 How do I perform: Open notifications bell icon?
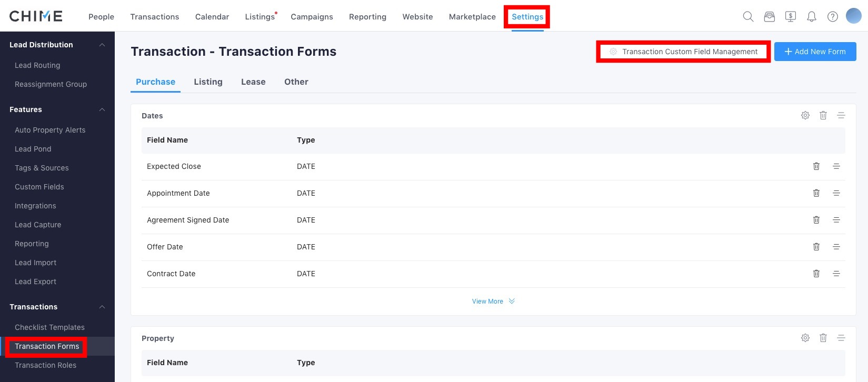click(812, 16)
